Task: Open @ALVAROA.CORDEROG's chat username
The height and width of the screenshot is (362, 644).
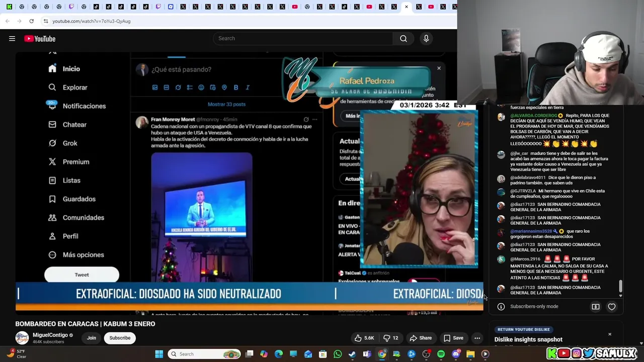Action: [533, 116]
